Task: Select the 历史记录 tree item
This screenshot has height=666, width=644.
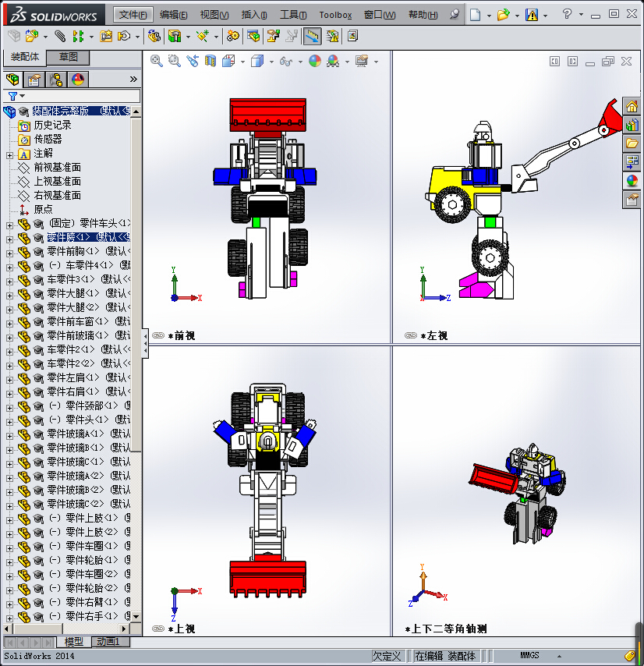Action: (53, 125)
